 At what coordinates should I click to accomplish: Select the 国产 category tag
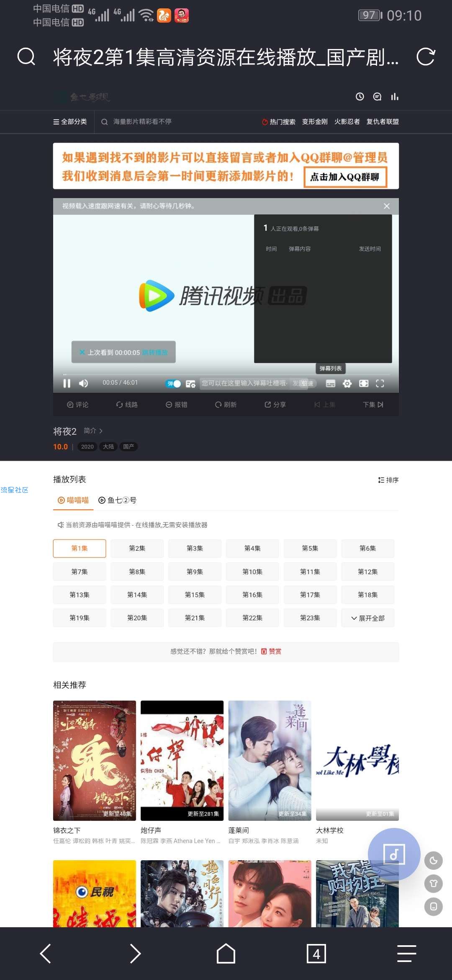pos(128,447)
